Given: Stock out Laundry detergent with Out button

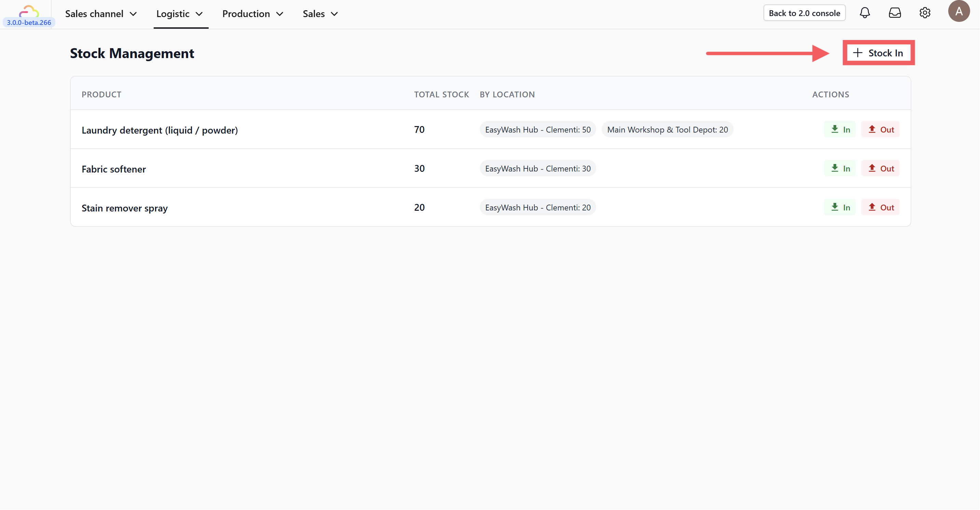Looking at the screenshot, I should pyautogui.click(x=881, y=129).
